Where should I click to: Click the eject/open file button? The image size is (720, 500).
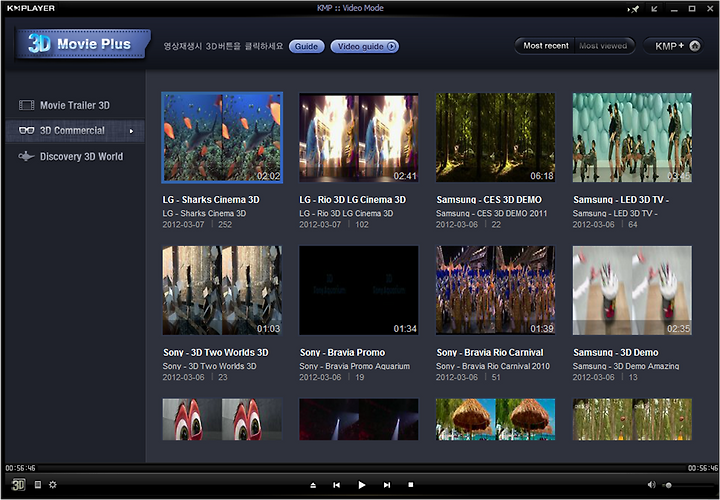tap(313, 485)
